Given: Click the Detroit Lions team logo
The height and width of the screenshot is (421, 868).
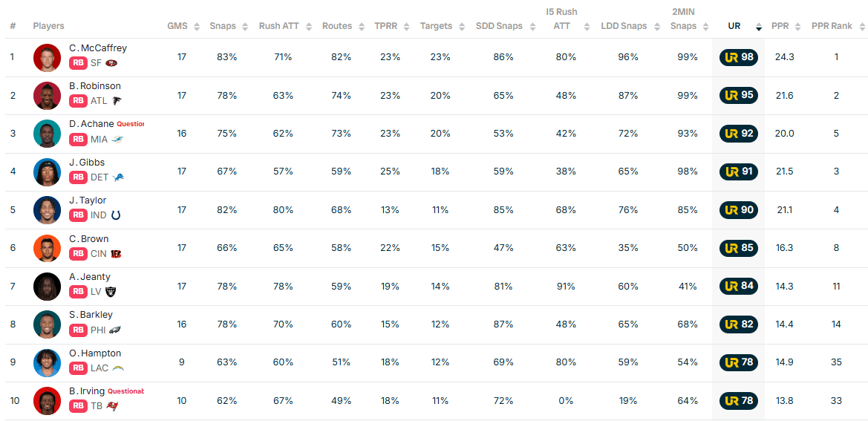Looking at the screenshot, I should click(x=118, y=177).
